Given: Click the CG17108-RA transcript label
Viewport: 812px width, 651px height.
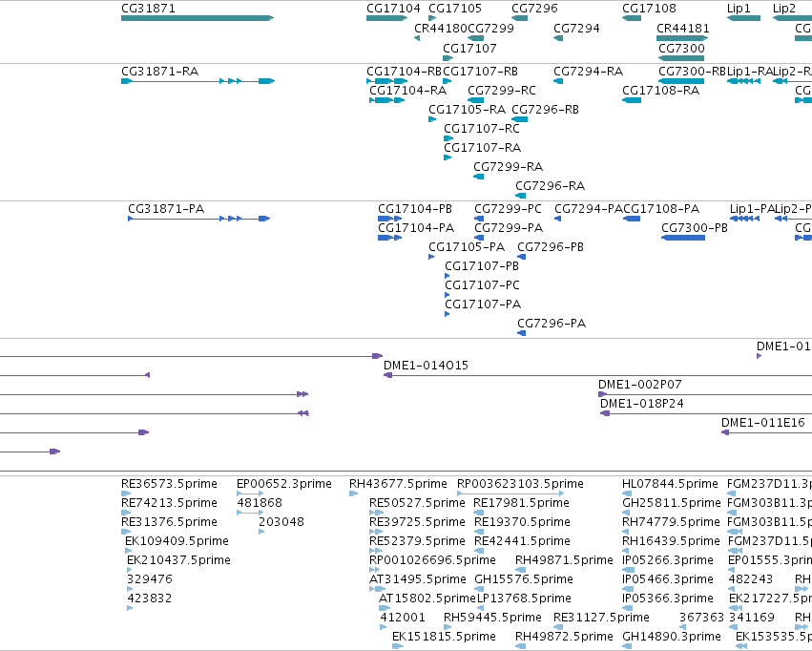Looking at the screenshot, I should (661, 90).
